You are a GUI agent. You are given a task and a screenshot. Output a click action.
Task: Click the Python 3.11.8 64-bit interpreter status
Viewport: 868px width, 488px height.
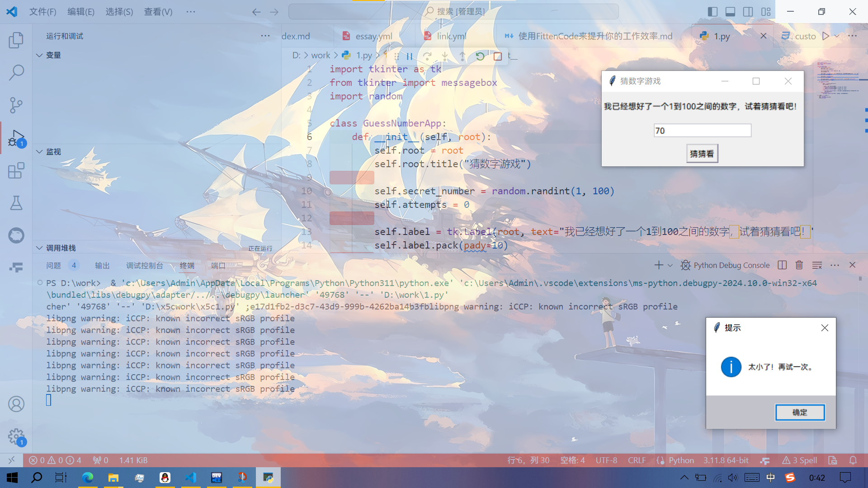[x=726, y=460]
